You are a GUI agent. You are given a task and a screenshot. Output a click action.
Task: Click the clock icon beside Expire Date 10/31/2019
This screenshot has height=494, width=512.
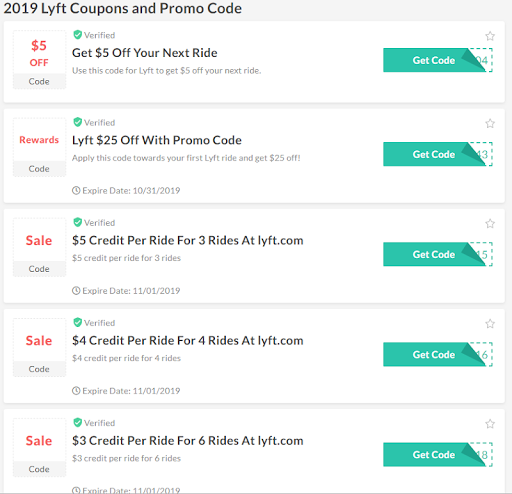point(76,191)
